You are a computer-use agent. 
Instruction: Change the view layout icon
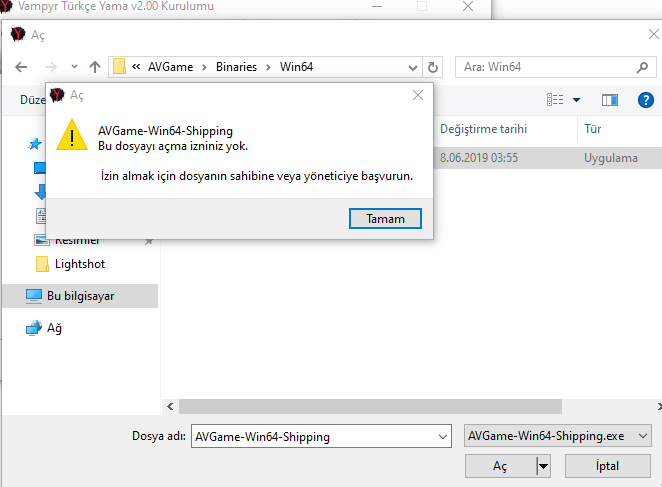[x=555, y=100]
